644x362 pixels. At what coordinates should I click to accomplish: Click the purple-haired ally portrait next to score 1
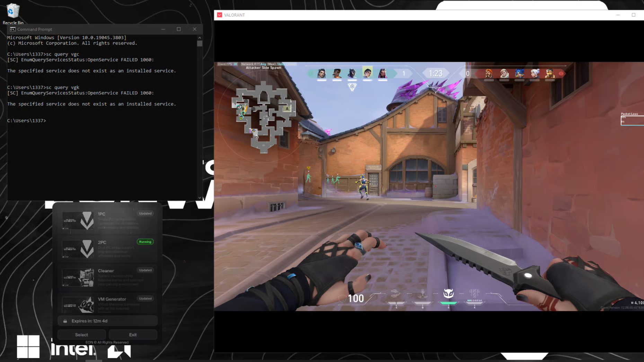(382, 73)
